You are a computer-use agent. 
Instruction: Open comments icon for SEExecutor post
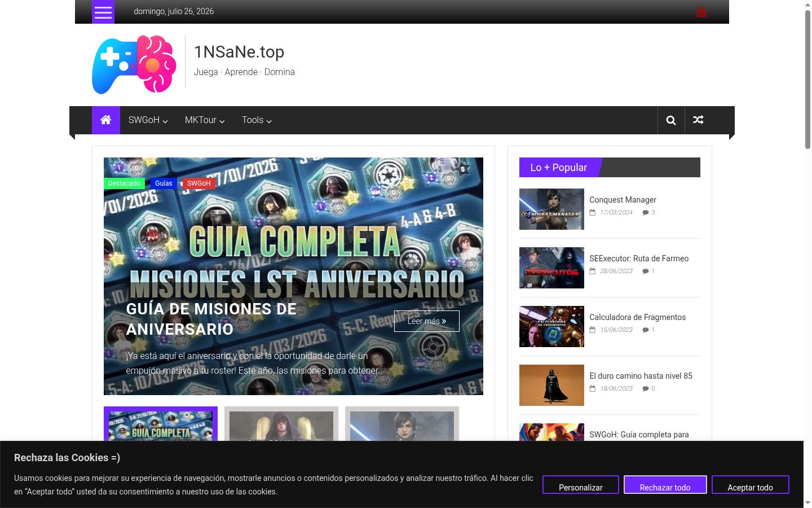point(646,271)
